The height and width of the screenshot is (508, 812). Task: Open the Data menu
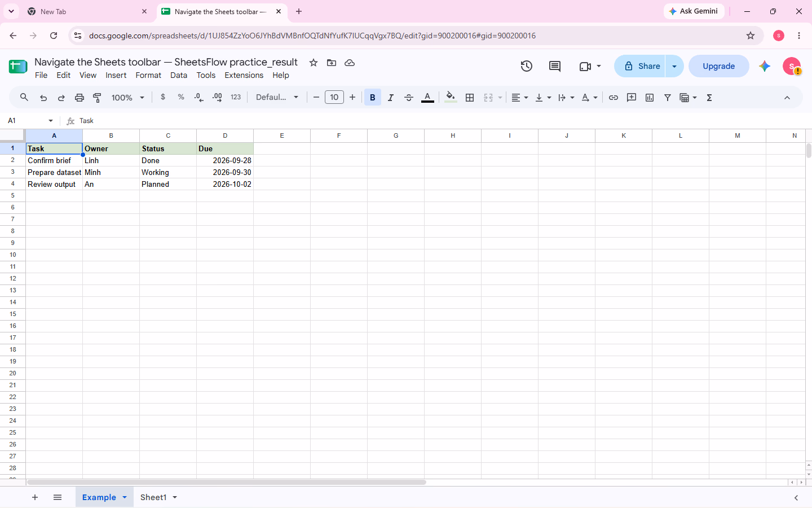click(x=179, y=75)
